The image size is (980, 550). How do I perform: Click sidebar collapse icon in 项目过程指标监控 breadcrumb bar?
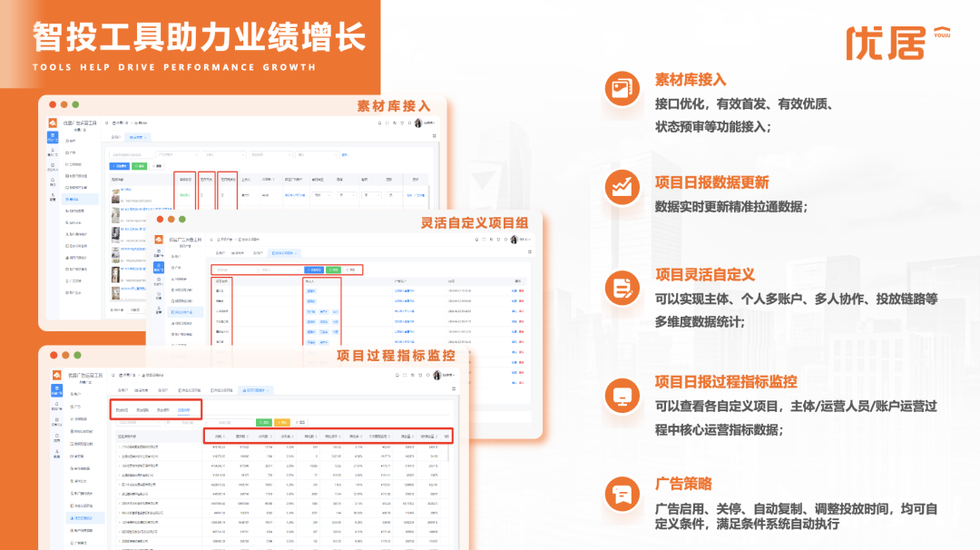[113, 375]
